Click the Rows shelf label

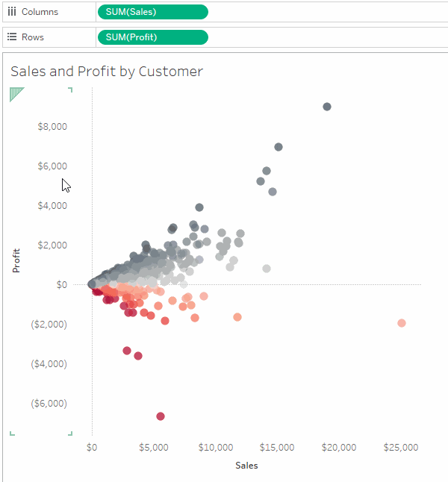tap(33, 37)
